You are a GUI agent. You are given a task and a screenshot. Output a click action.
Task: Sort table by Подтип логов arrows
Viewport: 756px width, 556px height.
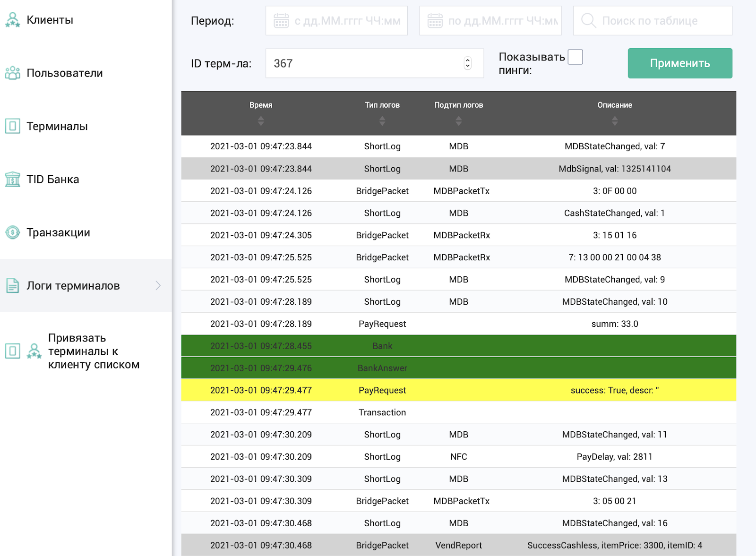point(459,121)
